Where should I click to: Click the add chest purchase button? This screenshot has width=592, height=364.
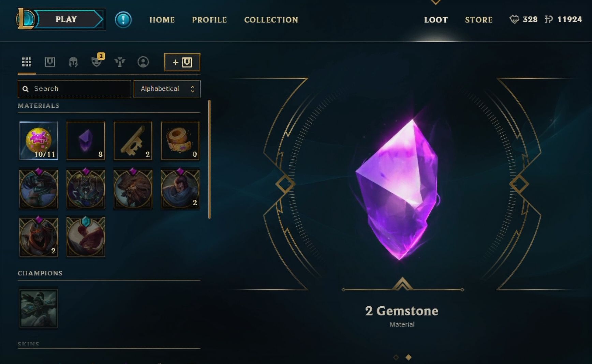point(182,62)
